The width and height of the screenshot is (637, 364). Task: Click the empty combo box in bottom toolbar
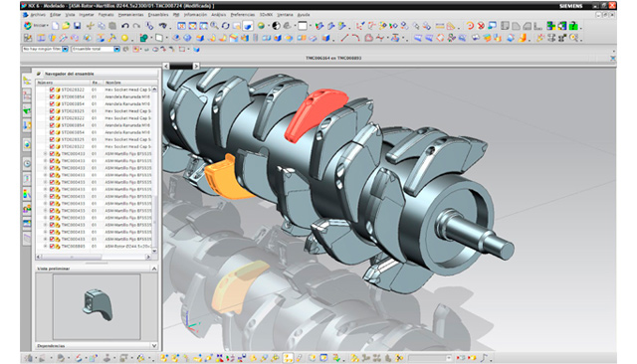coord(430,358)
